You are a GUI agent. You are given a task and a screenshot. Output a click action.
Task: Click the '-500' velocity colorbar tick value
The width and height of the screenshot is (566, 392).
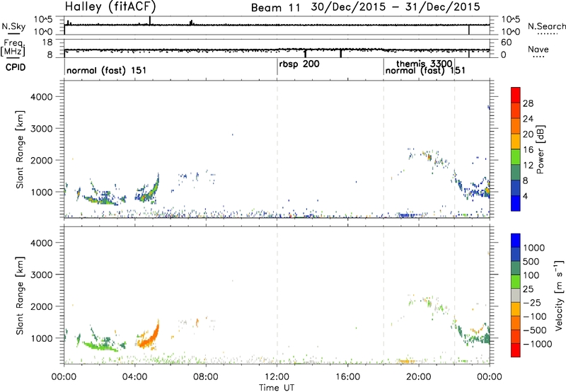[535, 330]
